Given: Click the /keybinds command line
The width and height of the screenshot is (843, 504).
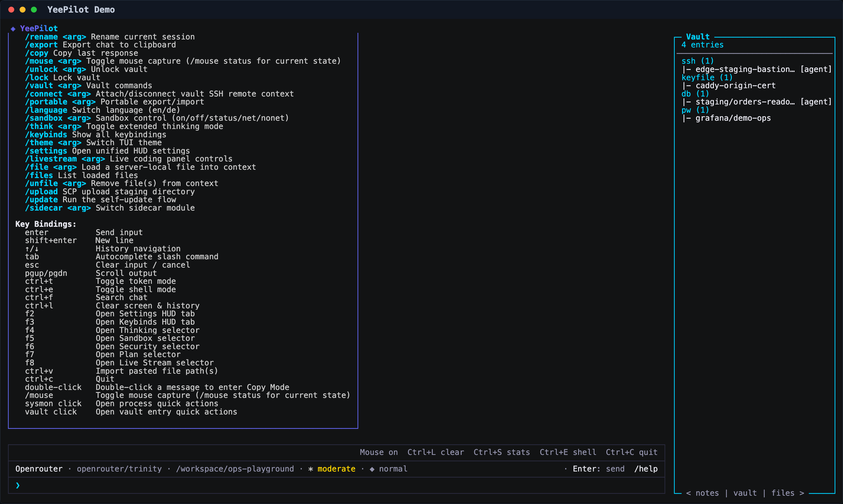Looking at the screenshot, I should pos(96,135).
